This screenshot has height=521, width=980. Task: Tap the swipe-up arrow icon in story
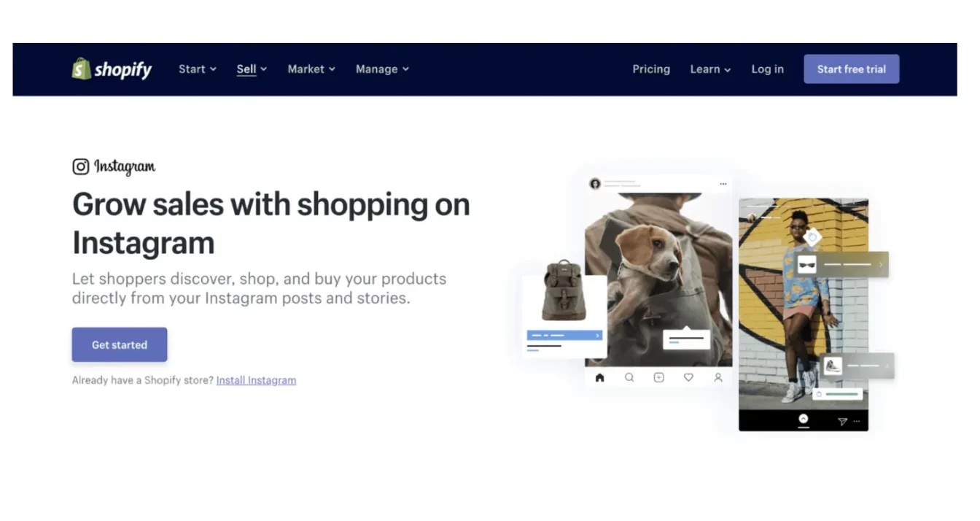804,419
